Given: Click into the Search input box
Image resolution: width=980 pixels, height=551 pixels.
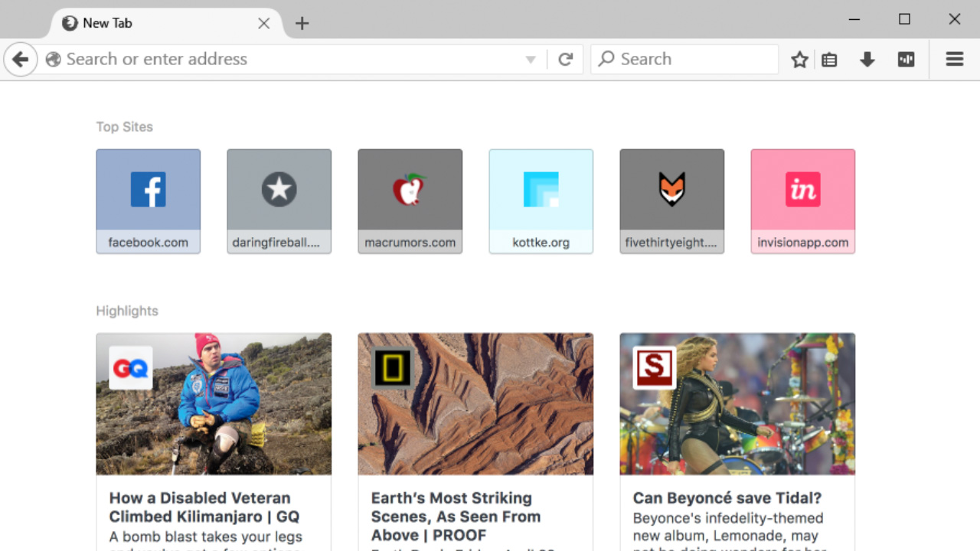Looking at the screenshot, I should (684, 59).
